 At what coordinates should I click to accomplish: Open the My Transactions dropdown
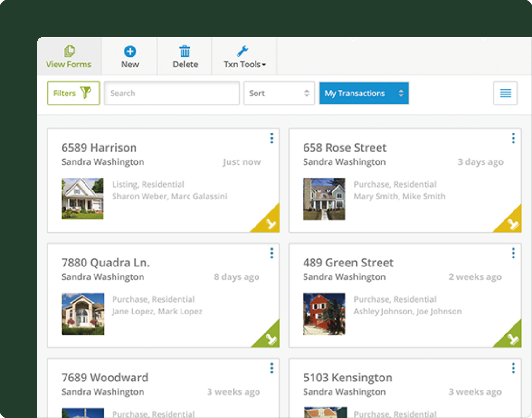pyautogui.click(x=364, y=93)
